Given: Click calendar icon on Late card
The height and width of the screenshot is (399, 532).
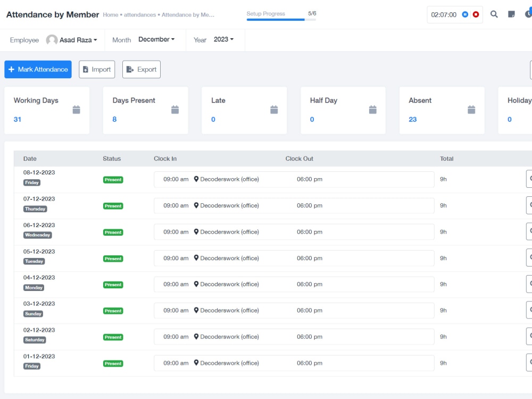Looking at the screenshot, I should pyautogui.click(x=274, y=110).
